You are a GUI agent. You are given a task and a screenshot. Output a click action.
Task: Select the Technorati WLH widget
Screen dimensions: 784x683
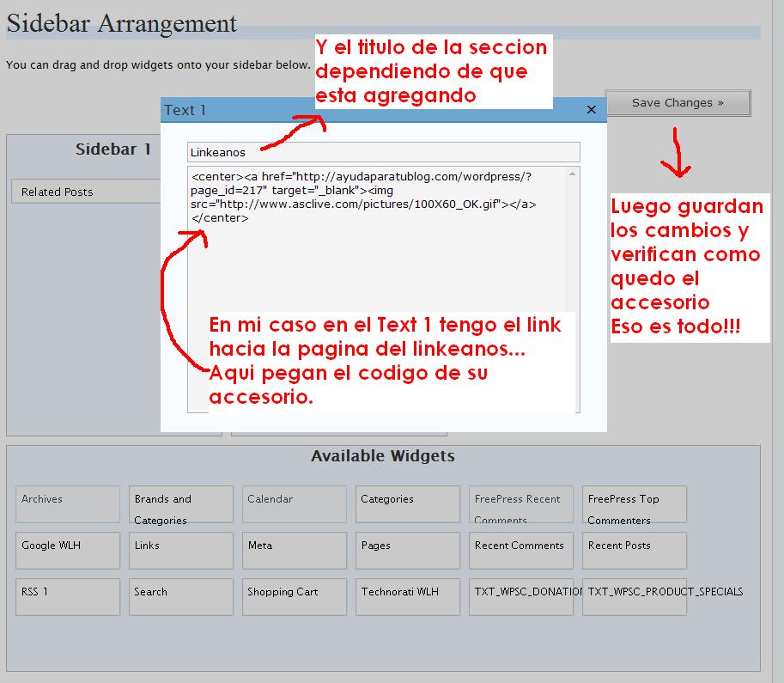(407, 596)
